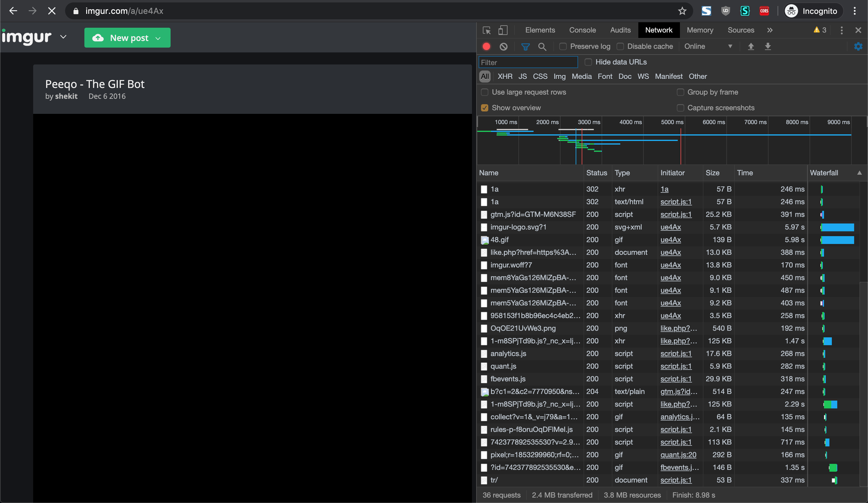Clear the network log with the clear icon
The width and height of the screenshot is (868, 503).
coord(504,46)
